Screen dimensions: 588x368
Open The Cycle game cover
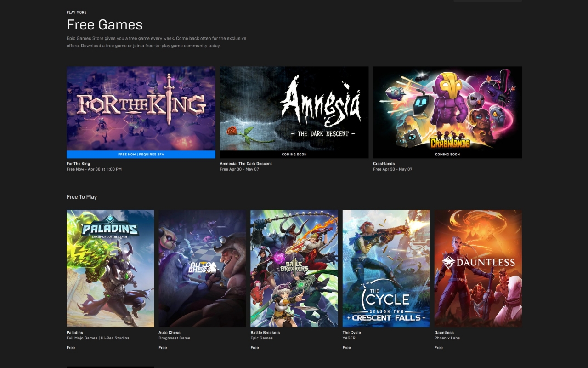[386, 268]
